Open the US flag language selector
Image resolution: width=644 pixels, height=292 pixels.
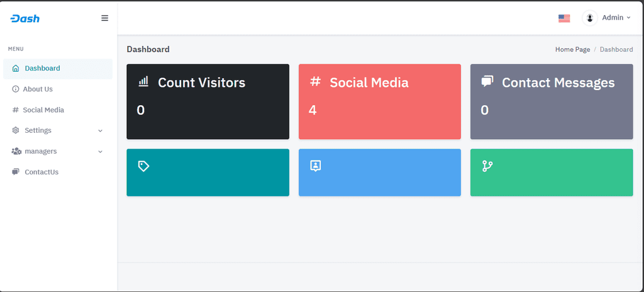coord(564,18)
